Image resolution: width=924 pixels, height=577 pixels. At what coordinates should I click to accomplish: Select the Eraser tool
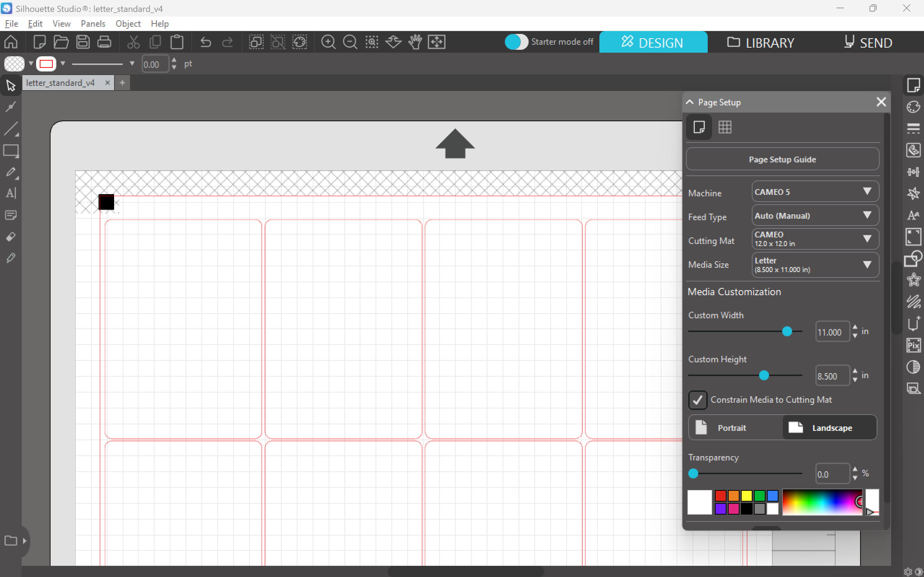[11, 237]
